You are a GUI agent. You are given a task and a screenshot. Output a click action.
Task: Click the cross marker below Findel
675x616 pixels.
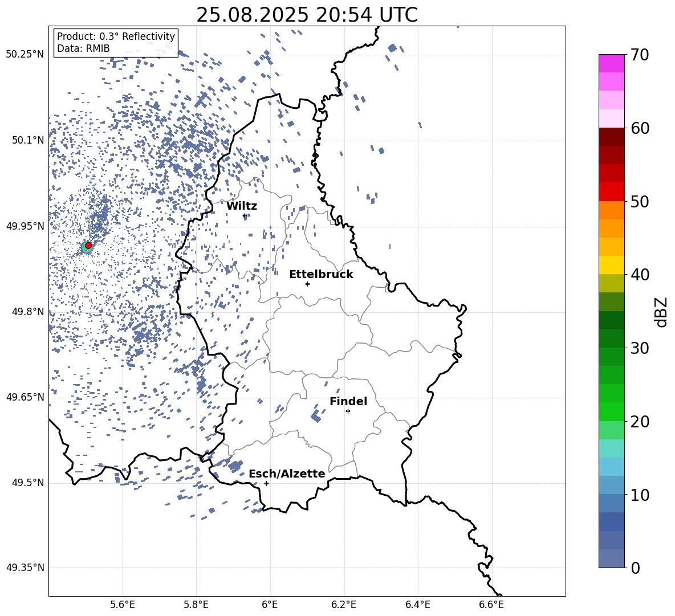(348, 411)
